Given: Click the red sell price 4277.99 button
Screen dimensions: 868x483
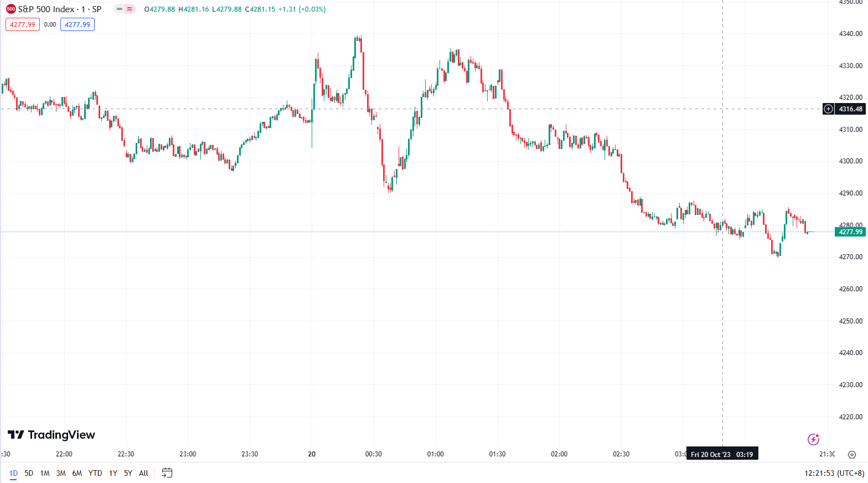Looking at the screenshot, I should 23,24.
